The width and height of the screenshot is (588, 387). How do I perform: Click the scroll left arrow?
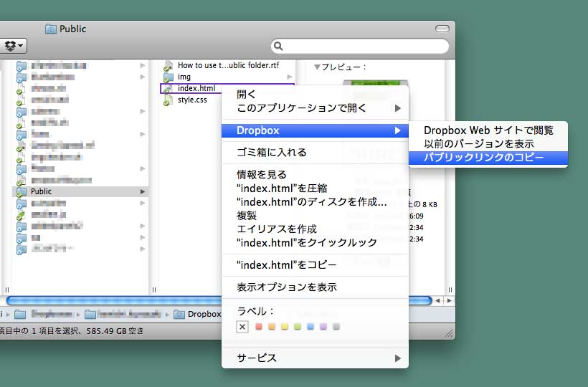click(x=437, y=300)
